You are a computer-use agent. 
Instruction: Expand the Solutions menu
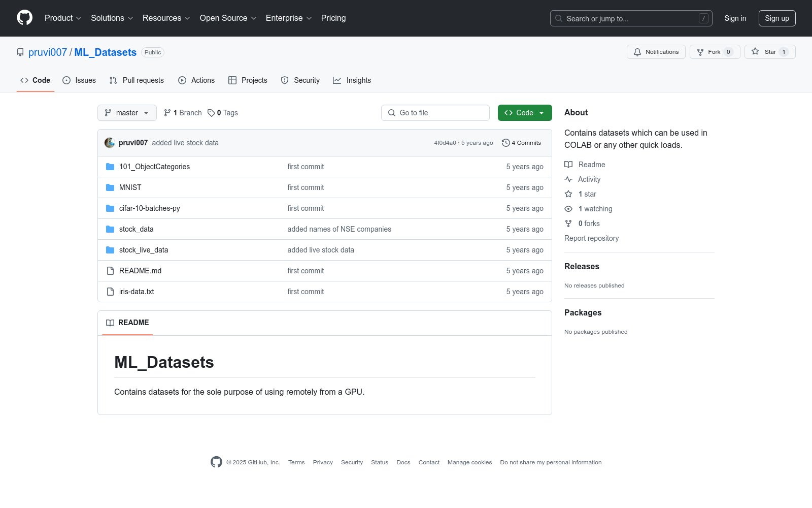pos(112,18)
